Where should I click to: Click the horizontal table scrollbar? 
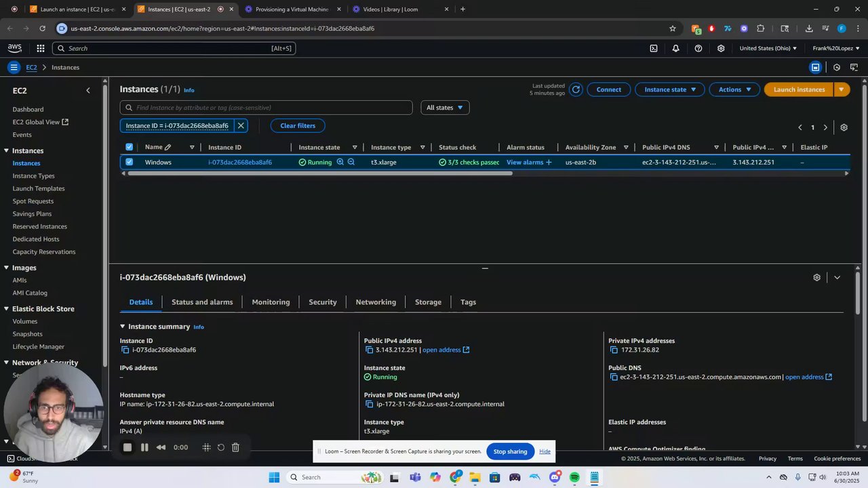pyautogui.click(x=319, y=174)
